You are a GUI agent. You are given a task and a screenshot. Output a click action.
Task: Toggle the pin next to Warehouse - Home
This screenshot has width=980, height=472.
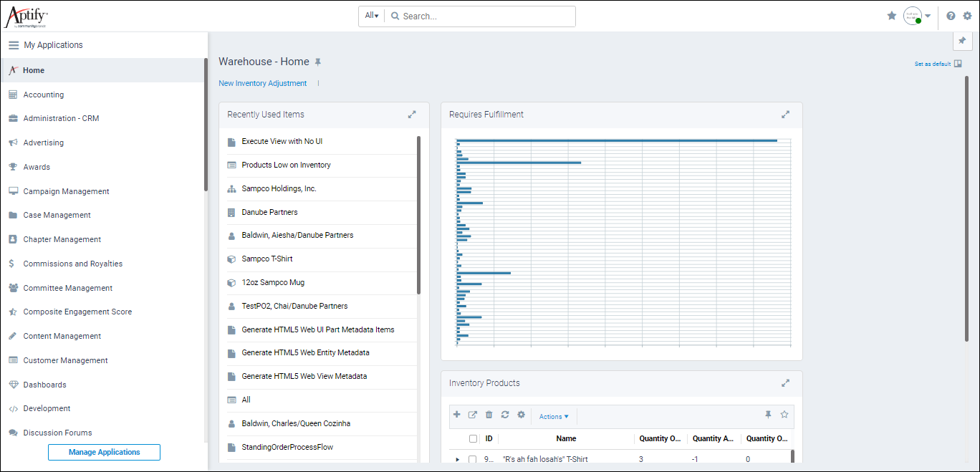(318, 62)
